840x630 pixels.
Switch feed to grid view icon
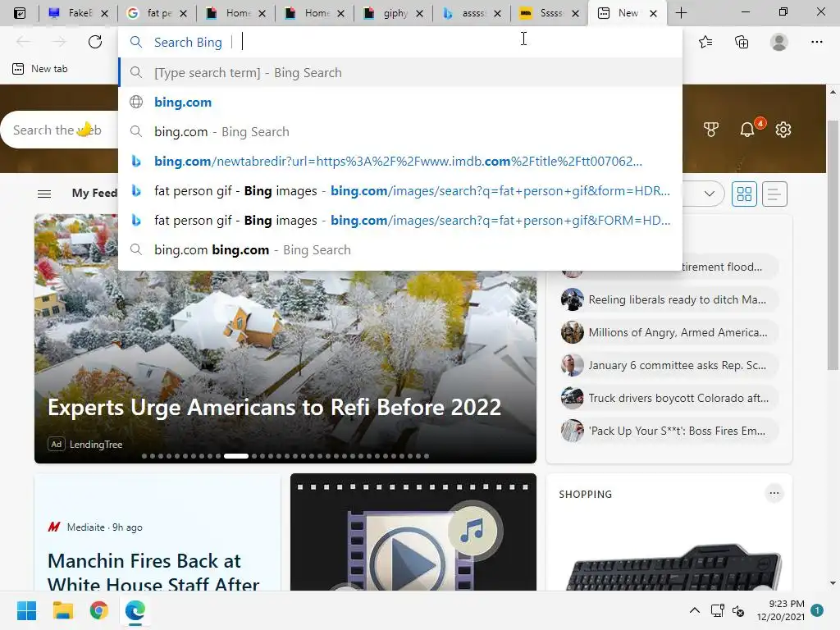click(x=744, y=194)
